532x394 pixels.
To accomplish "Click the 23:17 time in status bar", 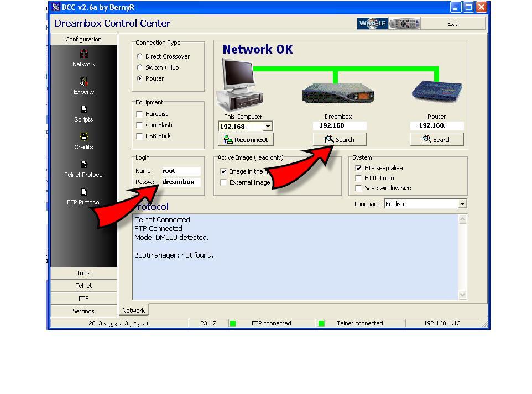I will coord(208,323).
